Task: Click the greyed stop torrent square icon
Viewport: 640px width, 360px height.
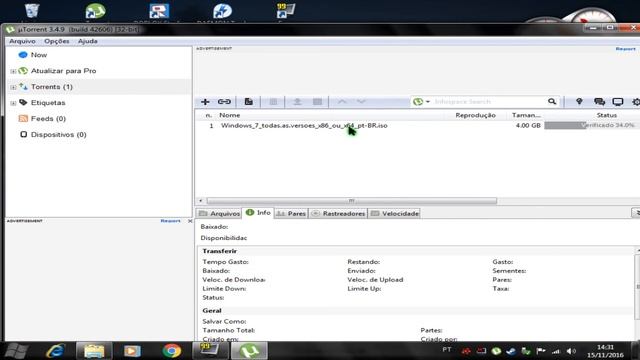Action: [x=317, y=102]
